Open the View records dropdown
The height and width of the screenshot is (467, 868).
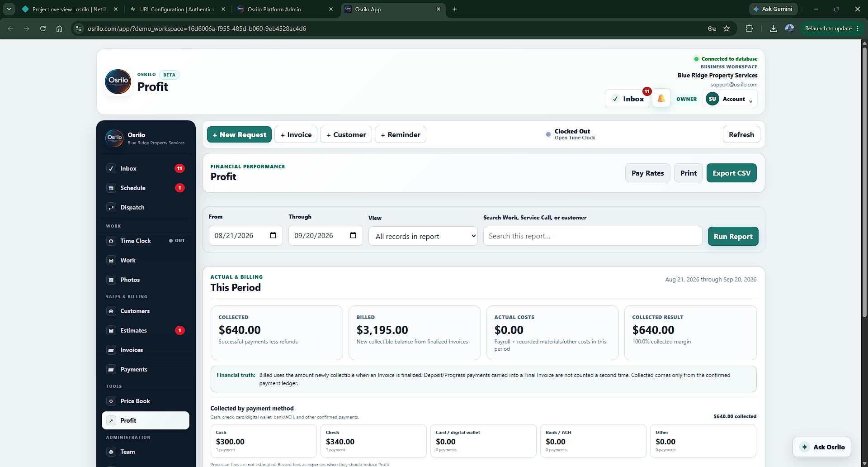[x=423, y=236]
